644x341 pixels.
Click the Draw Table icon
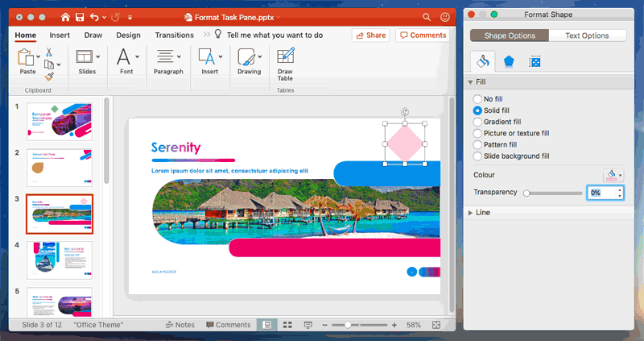pos(285,56)
